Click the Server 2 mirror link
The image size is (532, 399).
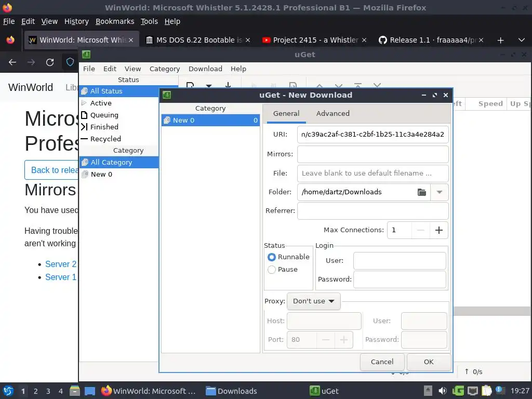tap(61, 264)
